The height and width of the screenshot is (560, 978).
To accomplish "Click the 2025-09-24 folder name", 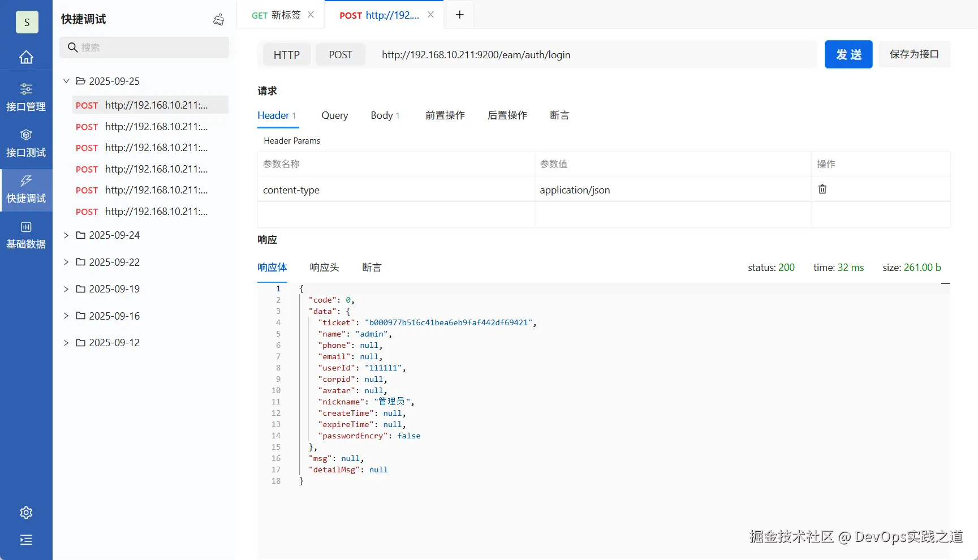I will 114,235.
